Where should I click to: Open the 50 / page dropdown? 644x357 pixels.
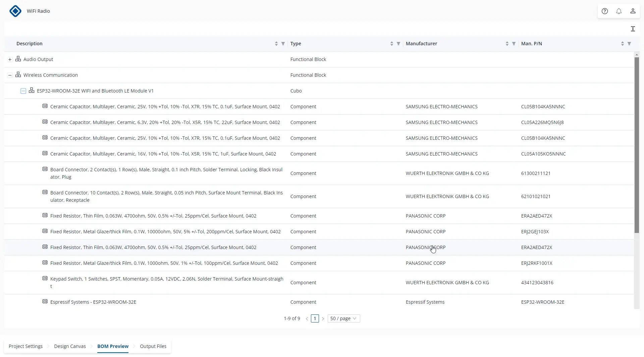[343, 318]
